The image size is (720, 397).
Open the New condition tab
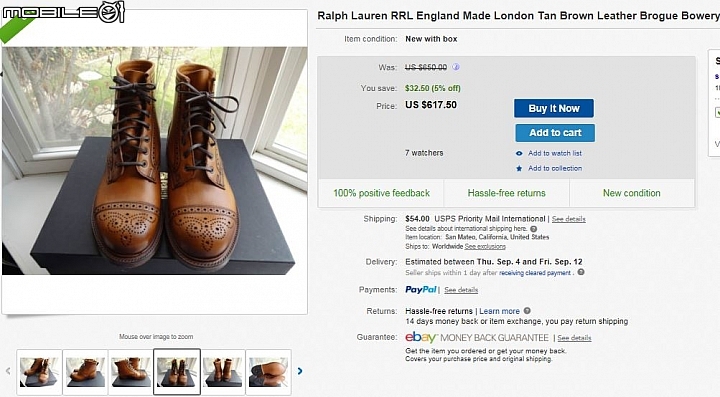(x=632, y=193)
